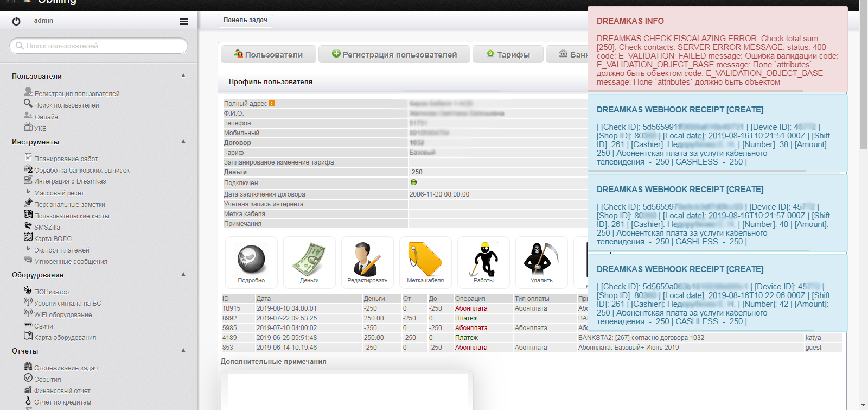The image size is (868, 410).
Task: Open payment record ID 10915 link
Action: [x=231, y=308]
